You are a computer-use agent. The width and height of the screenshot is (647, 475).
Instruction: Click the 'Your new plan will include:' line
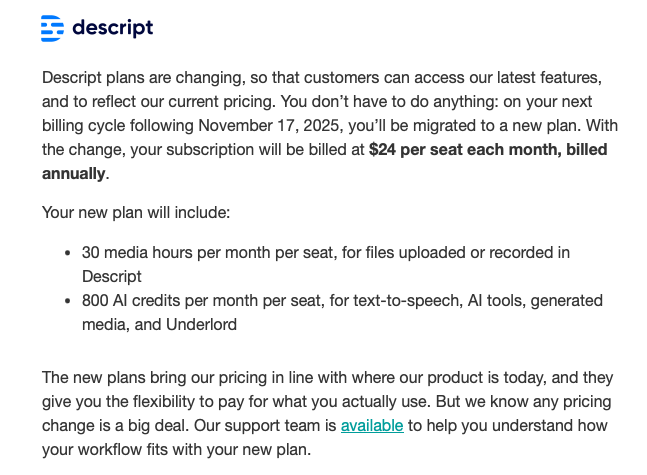(x=135, y=213)
